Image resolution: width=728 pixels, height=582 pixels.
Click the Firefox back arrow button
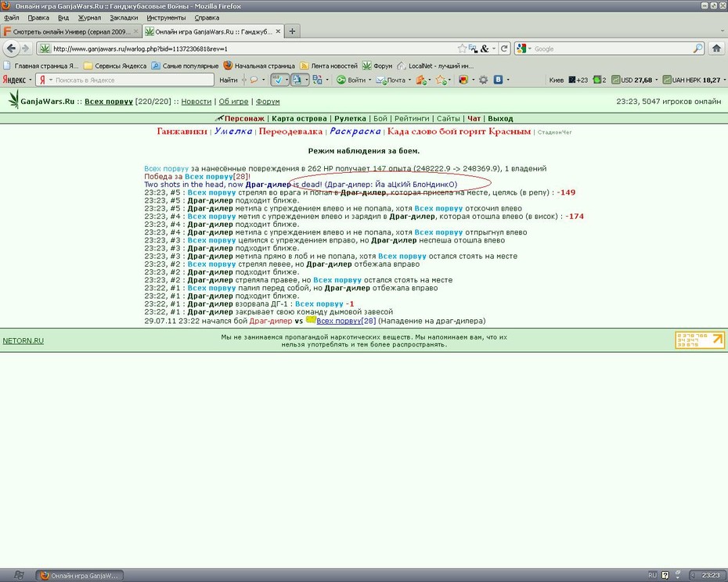coord(11,48)
